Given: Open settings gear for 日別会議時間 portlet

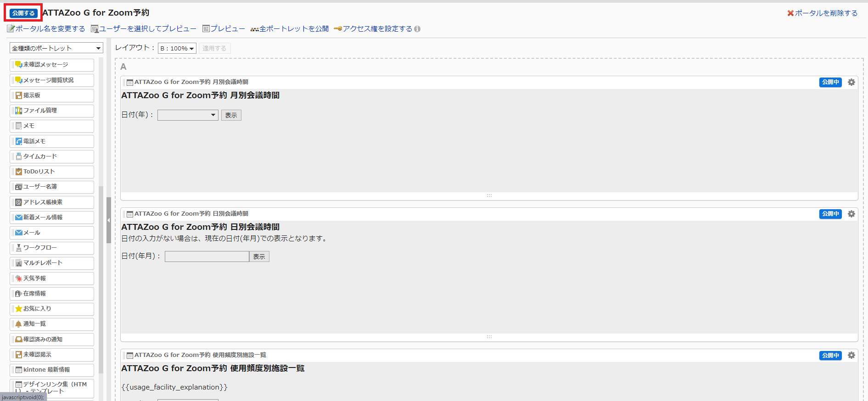Looking at the screenshot, I should point(851,214).
